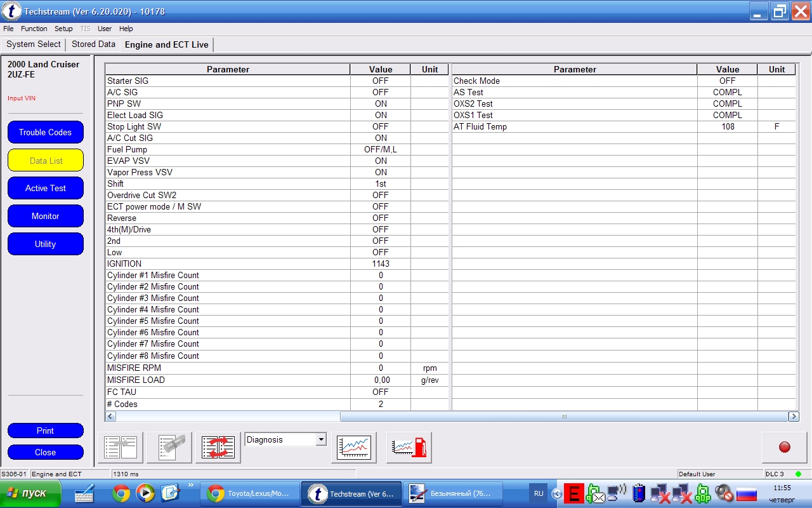Select the Engine and ECT Live tab
Image resolution: width=812 pixels, height=508 pixels.
(167, 44)
